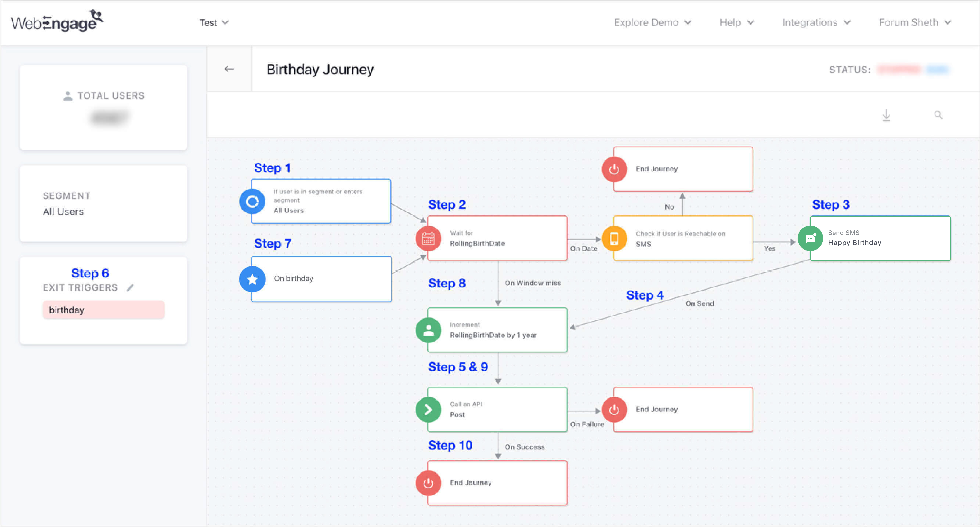
Task: Open the Increment RollingBirthDate by 1 year block
Action: [498, 330]
